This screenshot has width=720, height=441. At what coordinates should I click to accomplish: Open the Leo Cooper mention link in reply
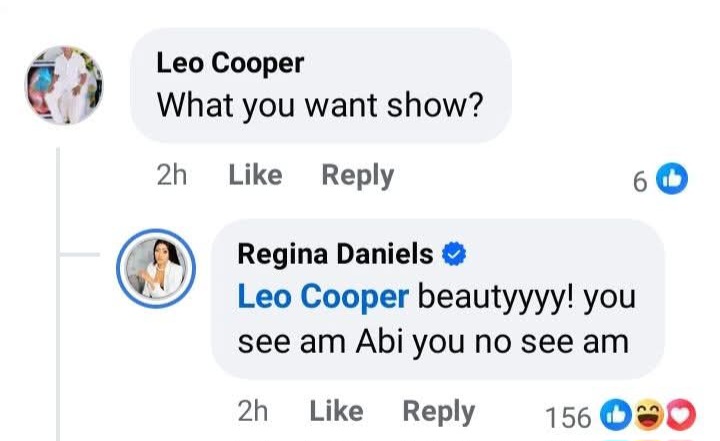(x=323, y=298)
